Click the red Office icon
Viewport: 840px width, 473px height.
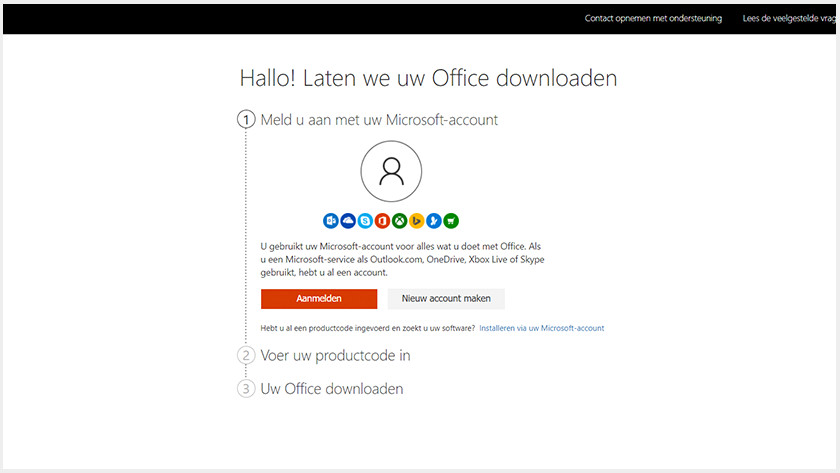coord(382,221)
